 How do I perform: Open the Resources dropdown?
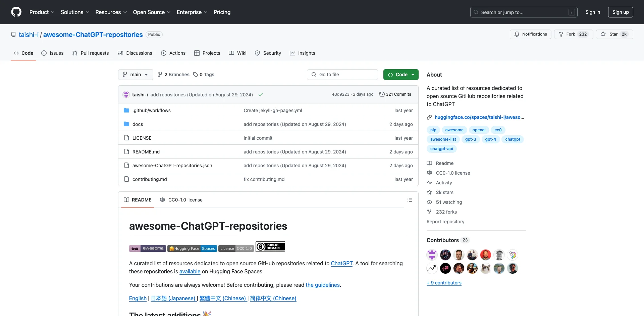[x=111, y=12]
